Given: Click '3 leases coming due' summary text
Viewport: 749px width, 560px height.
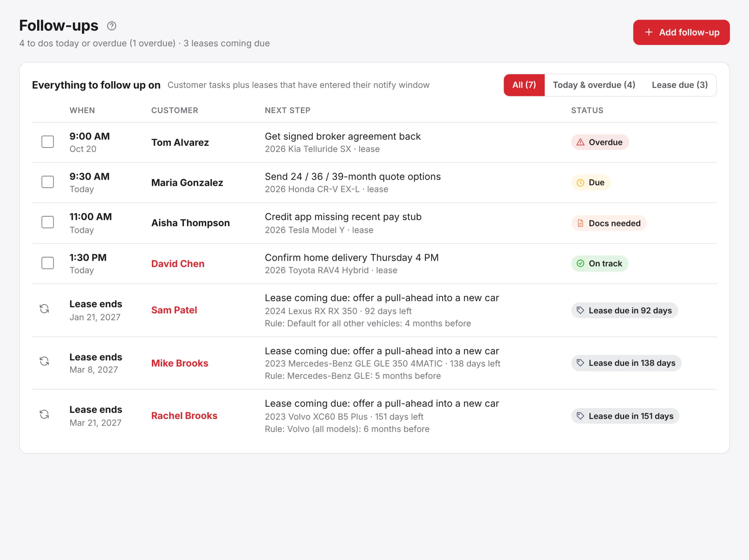Looking at the screenshot, I should point(226,43).
